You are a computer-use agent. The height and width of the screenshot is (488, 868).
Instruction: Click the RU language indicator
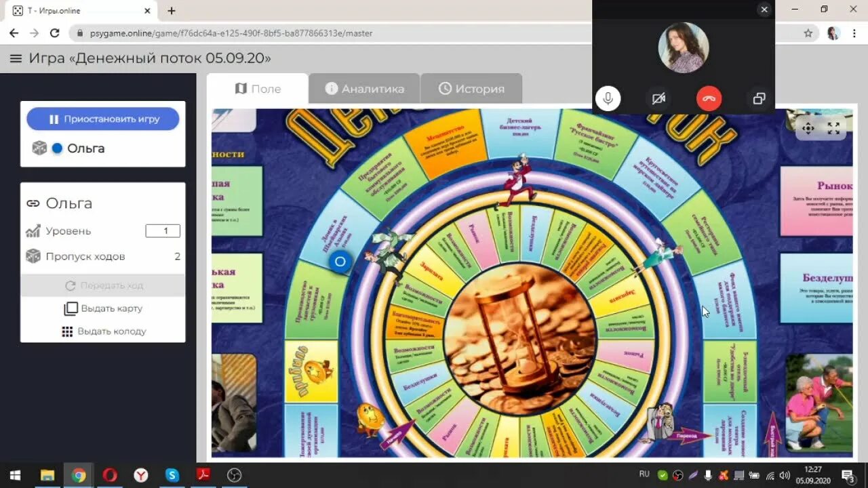644,474
